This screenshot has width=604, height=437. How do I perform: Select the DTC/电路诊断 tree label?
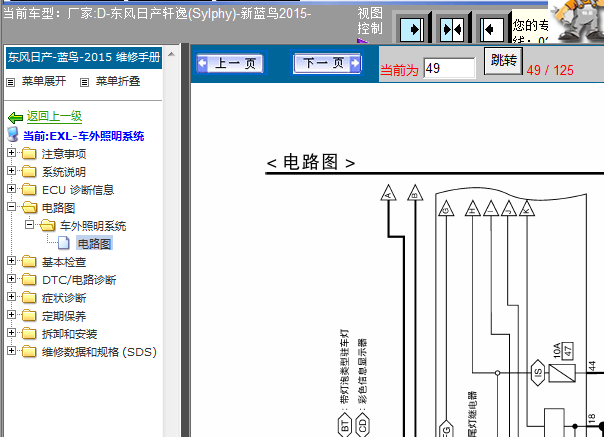[x=79, y=280]
